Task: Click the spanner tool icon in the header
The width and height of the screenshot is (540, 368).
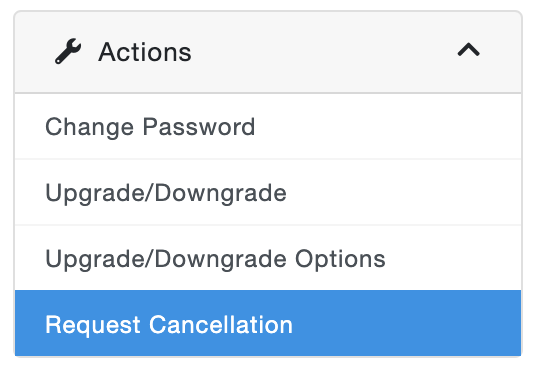Action: coord(68,52)
